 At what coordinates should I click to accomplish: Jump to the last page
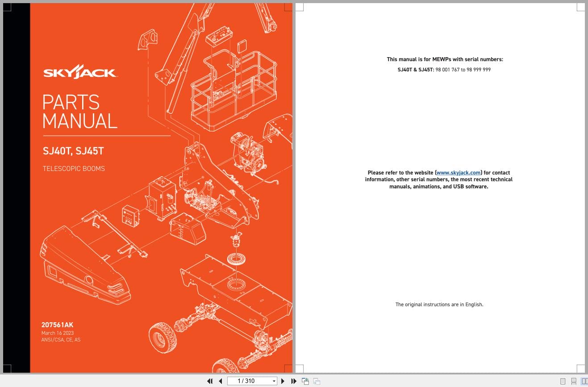[x=294, y=381]
